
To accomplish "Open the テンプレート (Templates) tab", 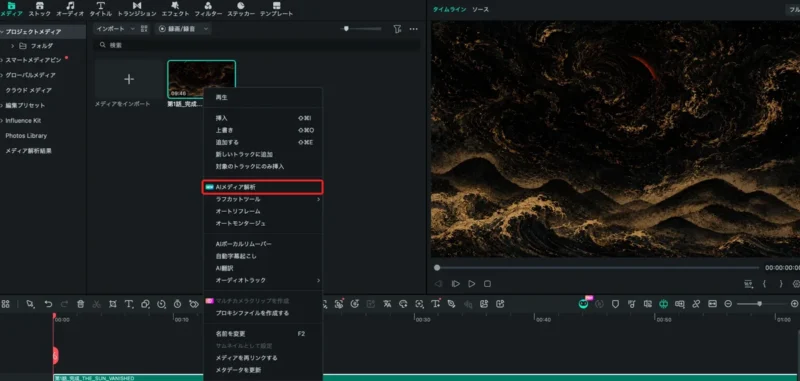I will 276,9.
